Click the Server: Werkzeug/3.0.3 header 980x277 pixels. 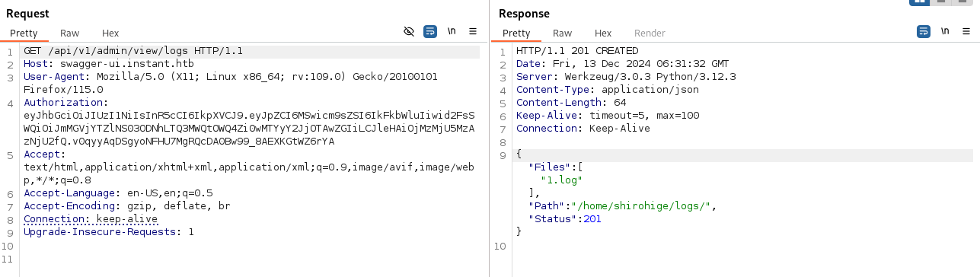point(626,77)
